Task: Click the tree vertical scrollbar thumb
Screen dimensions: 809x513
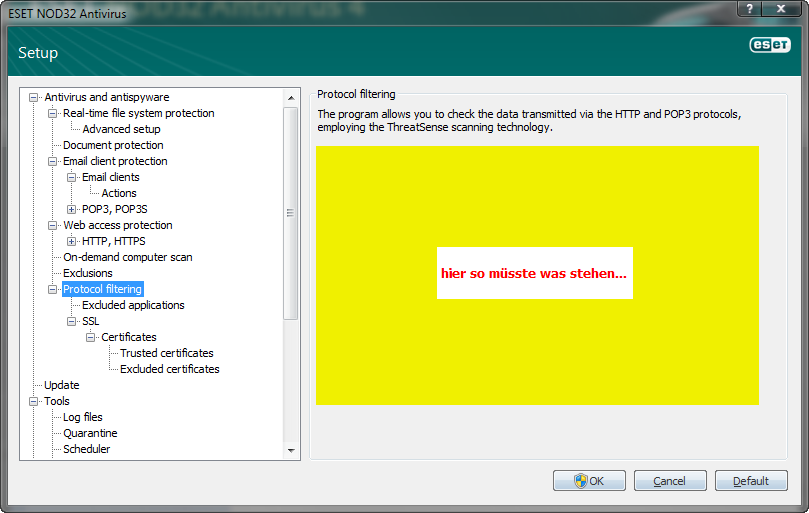Action: [291, 213]
